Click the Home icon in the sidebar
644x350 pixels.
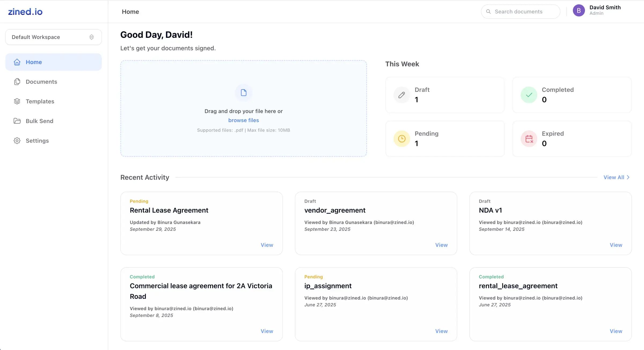17,62
